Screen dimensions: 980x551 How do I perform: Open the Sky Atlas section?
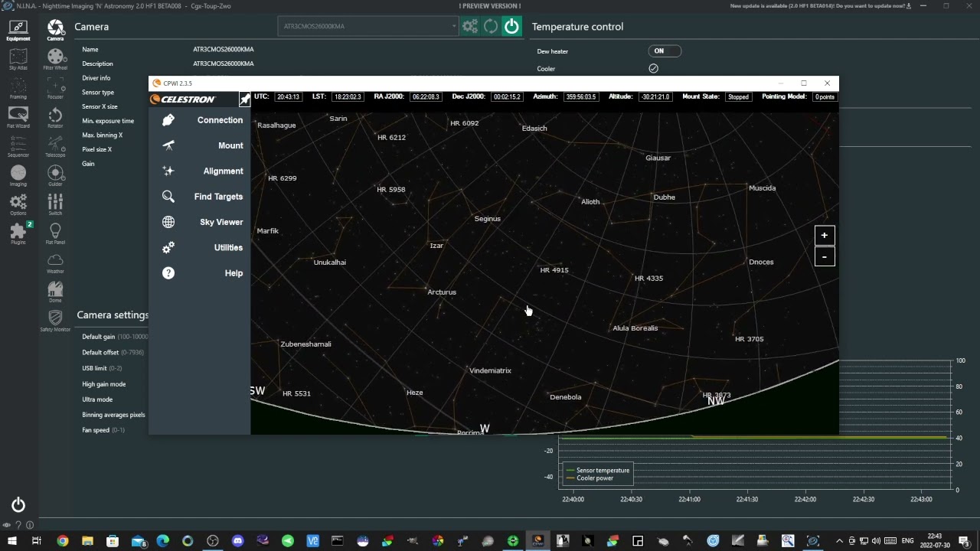pyautogui.click(x=18, y=60)
